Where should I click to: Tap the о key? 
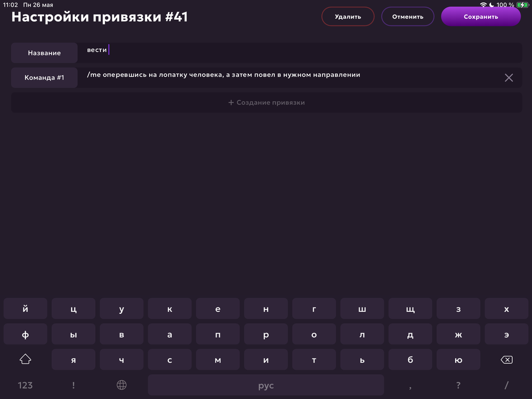point(314,334)
